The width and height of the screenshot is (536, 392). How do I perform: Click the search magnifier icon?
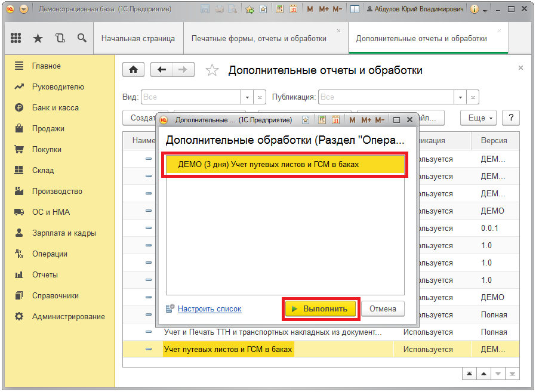click(82, 38)
